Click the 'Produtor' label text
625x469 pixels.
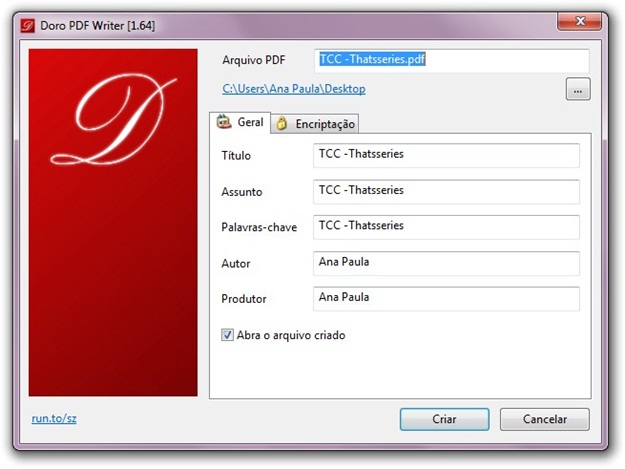point(244,299)
